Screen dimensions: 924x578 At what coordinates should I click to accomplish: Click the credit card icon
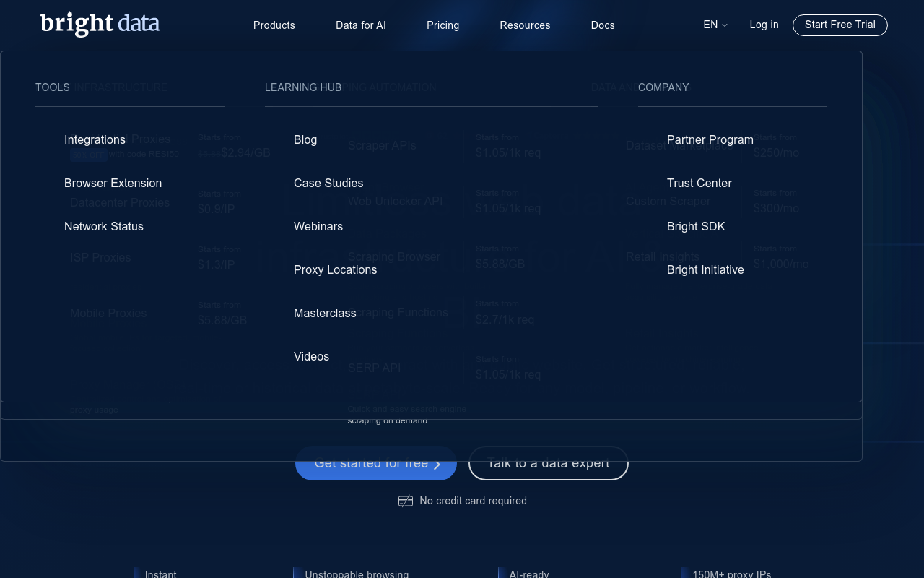pyautogui.click(x=406, y=501)
